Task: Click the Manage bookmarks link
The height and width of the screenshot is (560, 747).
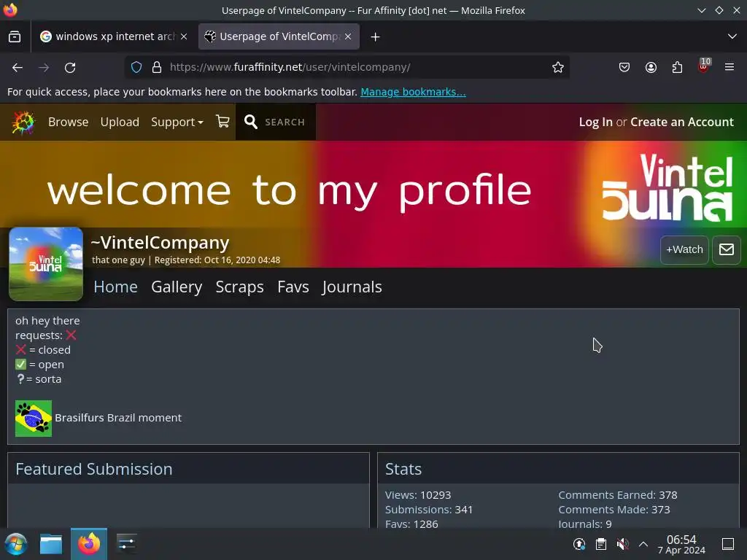Action: click(413, 92)
